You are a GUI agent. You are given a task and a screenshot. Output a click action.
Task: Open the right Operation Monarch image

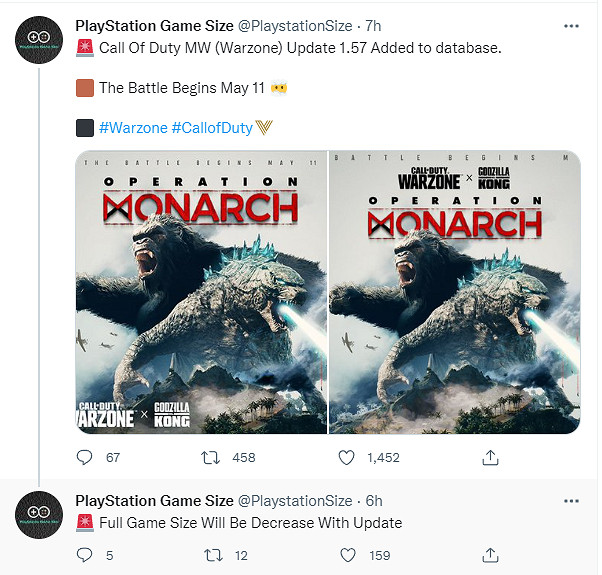455,293
